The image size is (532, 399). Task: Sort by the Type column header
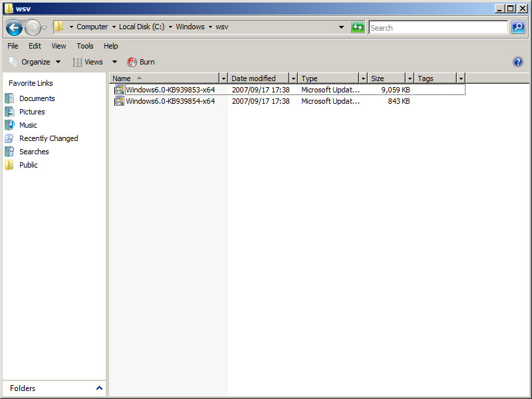[x=329, y=78]
